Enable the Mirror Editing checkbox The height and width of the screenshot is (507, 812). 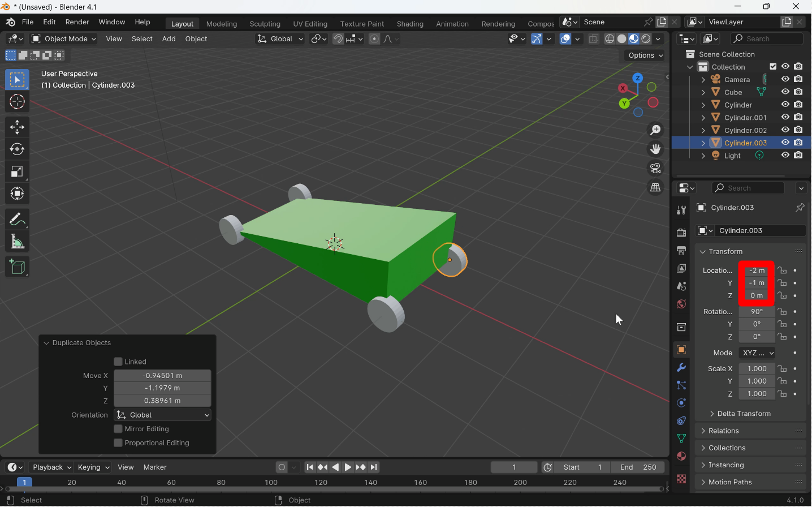click(118, 429)
